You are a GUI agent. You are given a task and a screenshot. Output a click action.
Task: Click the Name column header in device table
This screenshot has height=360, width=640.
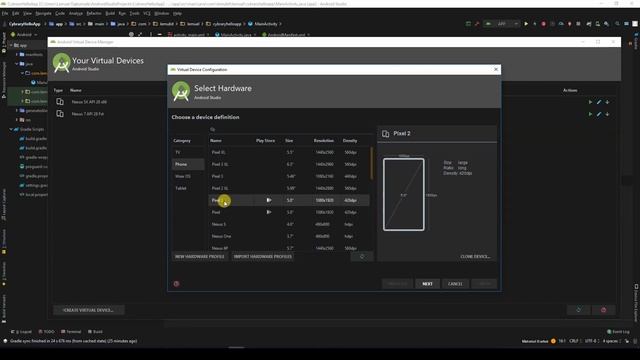point(216,140)
